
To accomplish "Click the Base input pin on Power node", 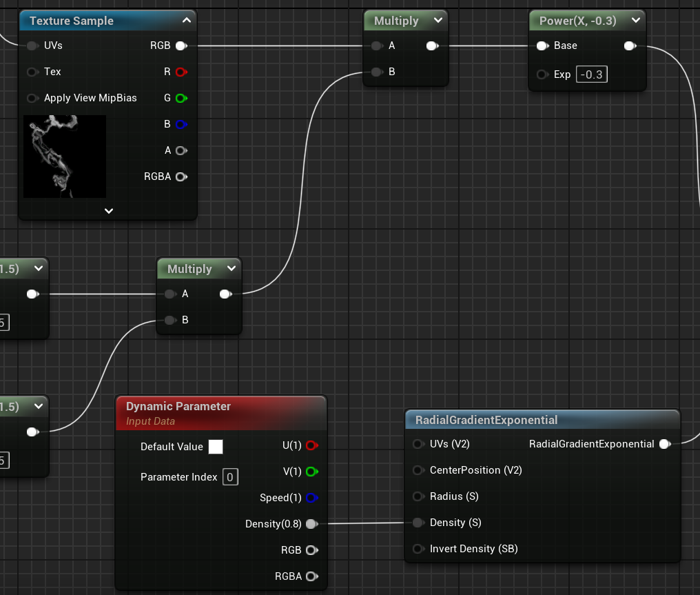I will 542,46.
